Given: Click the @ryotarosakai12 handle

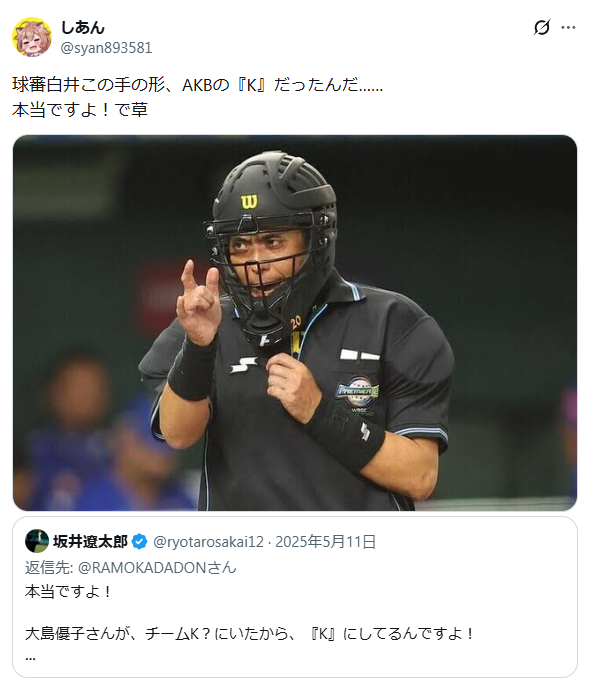Looking at the screenshot, I should pyautogui.click(x=208, y=542).
